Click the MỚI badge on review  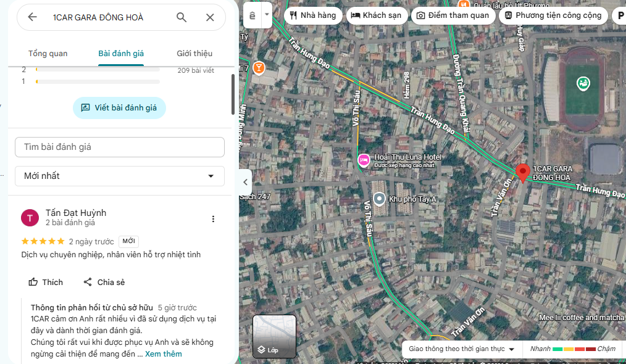128,241
